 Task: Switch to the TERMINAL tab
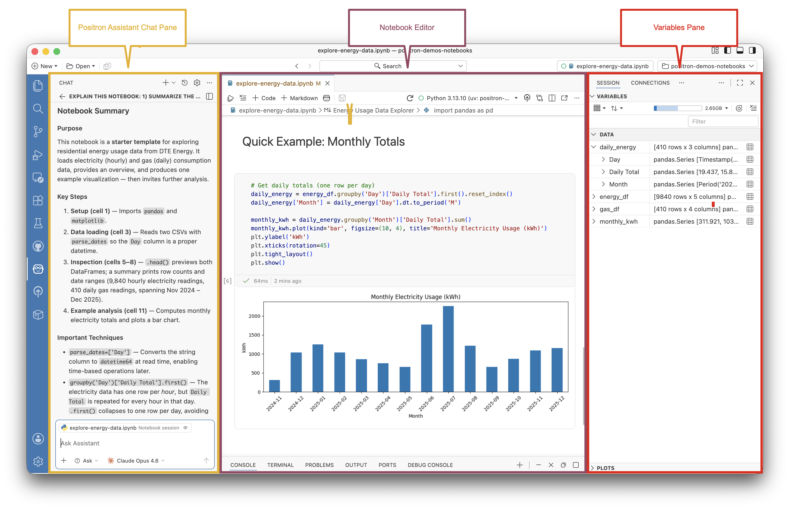pyautogui.click(x=280, y=465)
